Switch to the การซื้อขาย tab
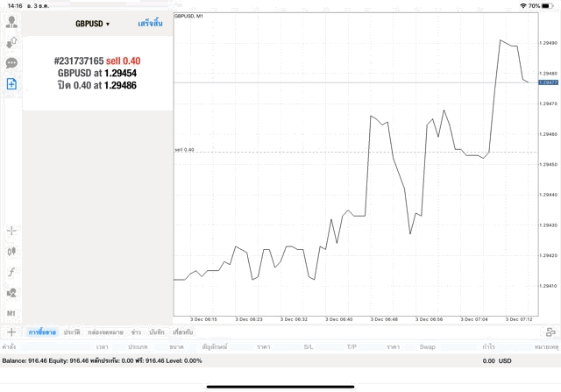The image size is (561, 392). click(x=42, y=332)
